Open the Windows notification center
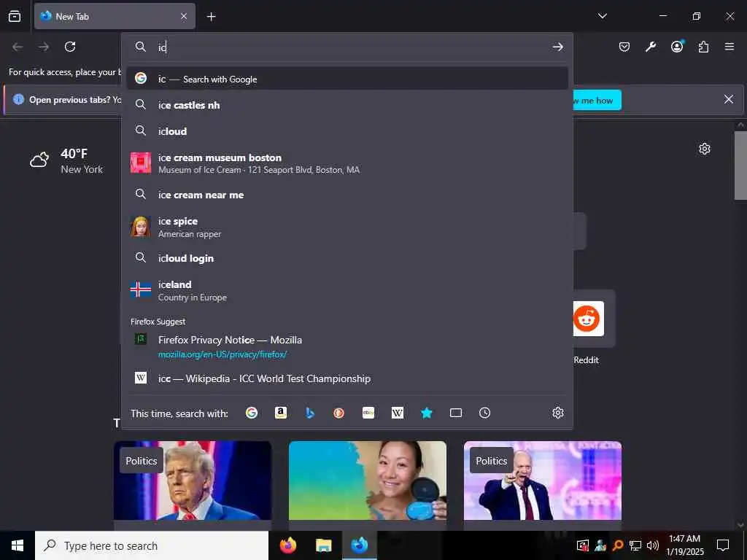747x560 pixels. (723, 545)
